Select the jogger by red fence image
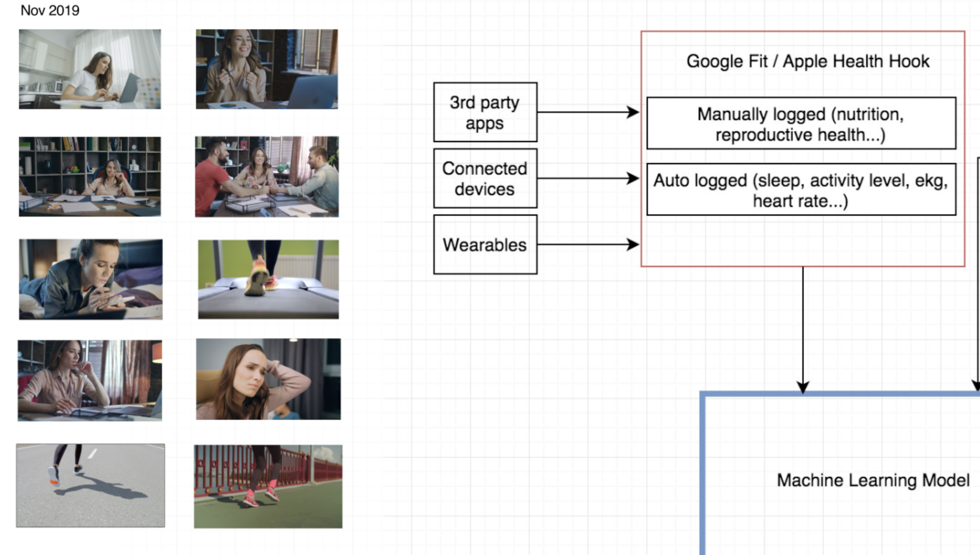Image resolution: width=980 pixels, height=555 pixels. pyautogui.click(x=268, y=487)
